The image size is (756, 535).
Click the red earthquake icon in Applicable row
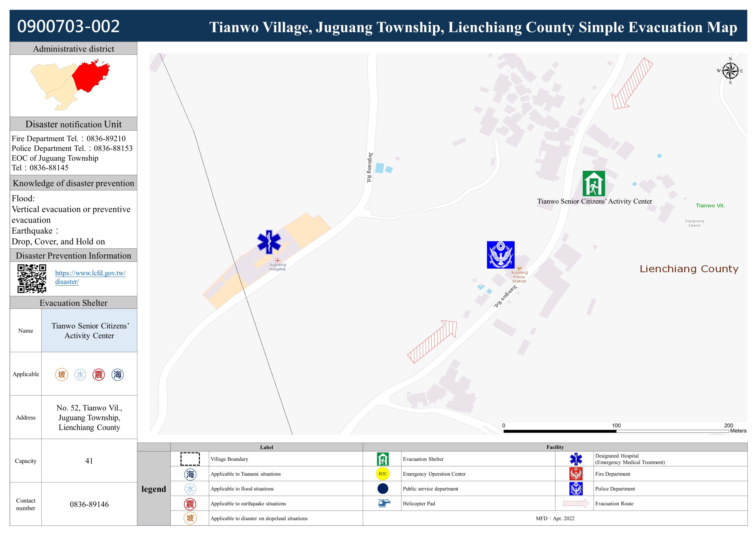coord(98,374)
